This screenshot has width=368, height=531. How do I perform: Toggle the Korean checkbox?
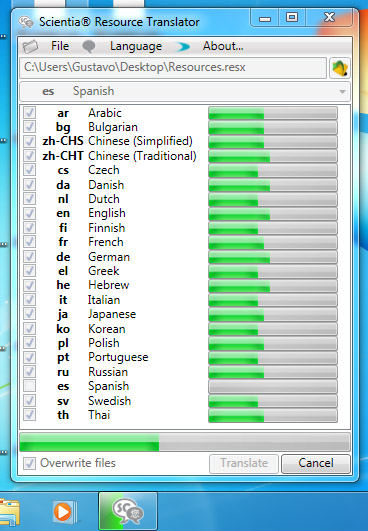pyautogui.click(x=29, y=328)
